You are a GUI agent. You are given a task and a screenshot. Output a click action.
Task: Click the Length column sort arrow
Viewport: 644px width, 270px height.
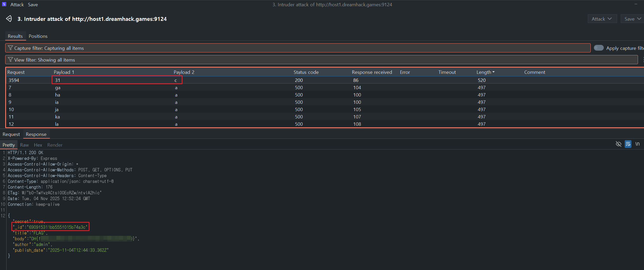(494, 72)
